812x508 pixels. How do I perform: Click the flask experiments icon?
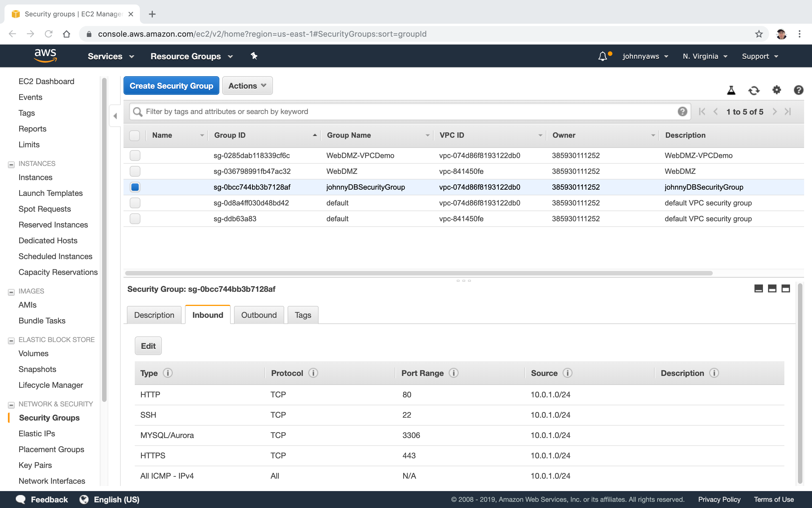pos(731,90)
